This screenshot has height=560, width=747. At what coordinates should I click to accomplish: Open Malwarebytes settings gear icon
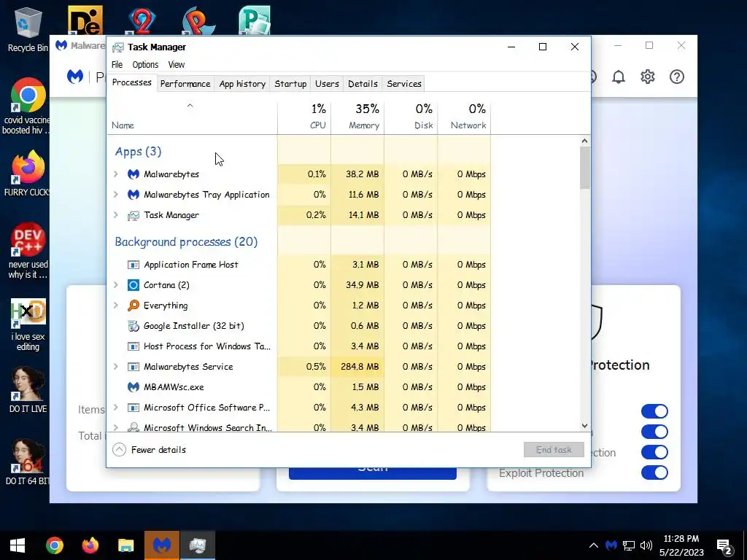click(x=648, y=77)
